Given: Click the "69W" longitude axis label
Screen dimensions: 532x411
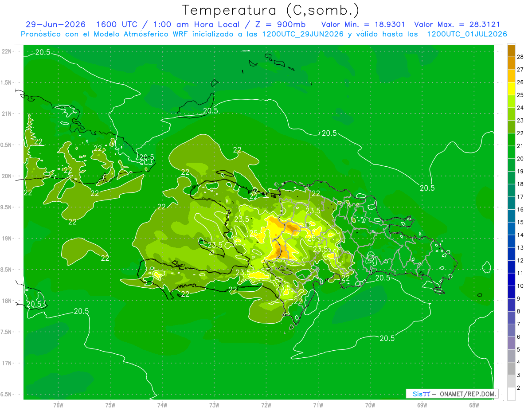Looking at the screenshot, I should coord(422,405).
